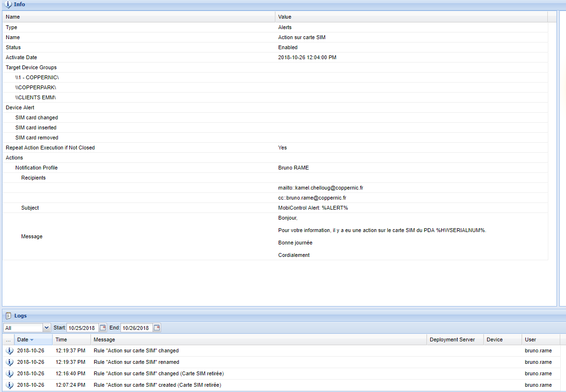Select the cc bruno.rame recipient address
566x392 pixels.
pos(312,198)
